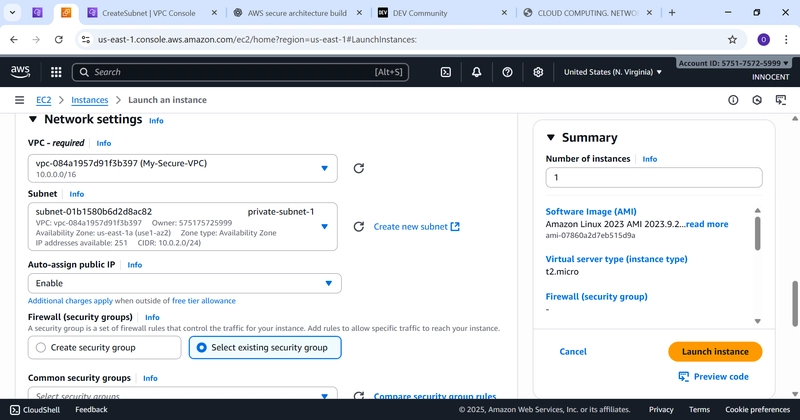Open Preview code
Screen dimensions: 800x420
click(x=714, y=377)
